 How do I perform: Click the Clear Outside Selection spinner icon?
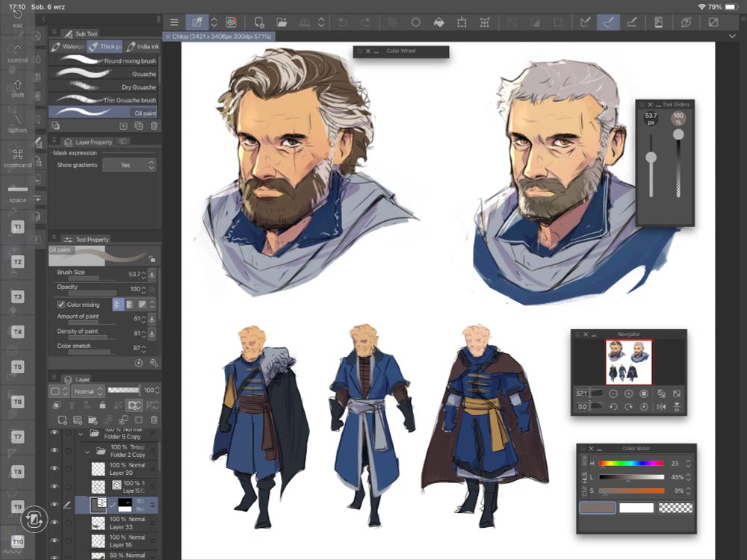(x=416, y=22)
